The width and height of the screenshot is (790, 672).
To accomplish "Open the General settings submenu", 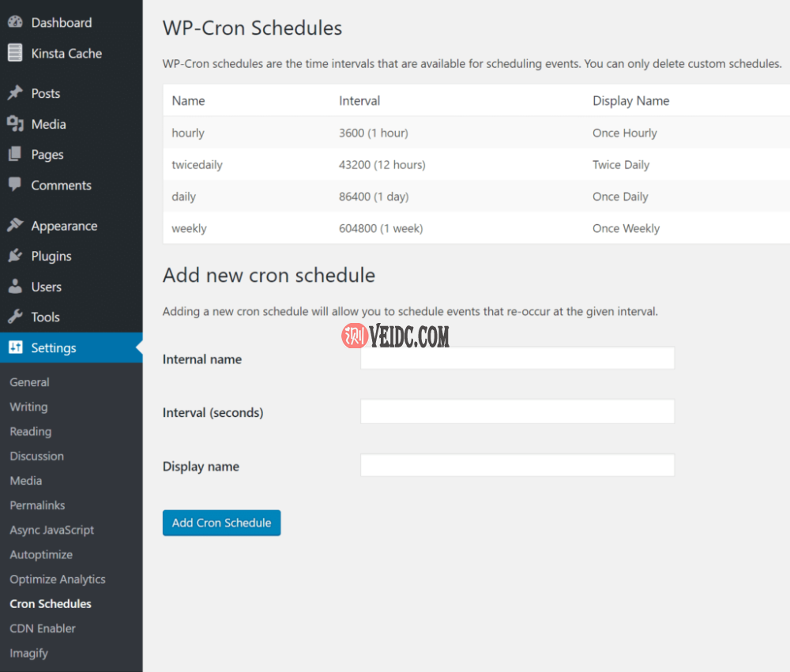I will click(29, 382).
